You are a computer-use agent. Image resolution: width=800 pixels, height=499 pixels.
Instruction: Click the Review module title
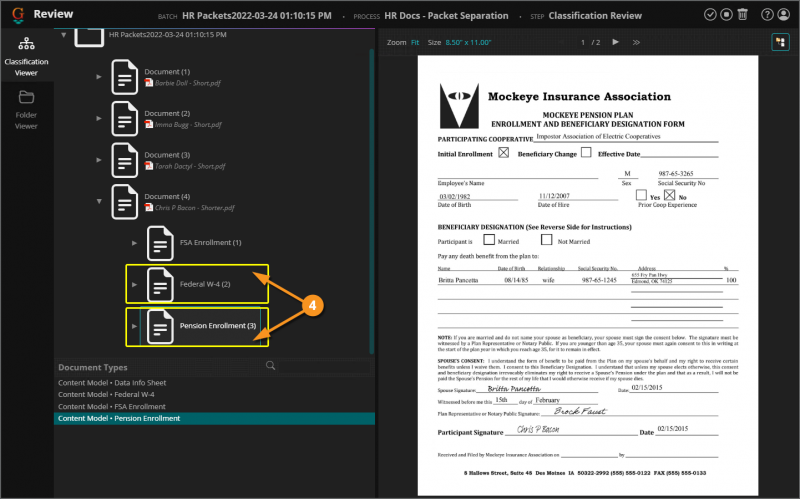[x=53, y=14]
